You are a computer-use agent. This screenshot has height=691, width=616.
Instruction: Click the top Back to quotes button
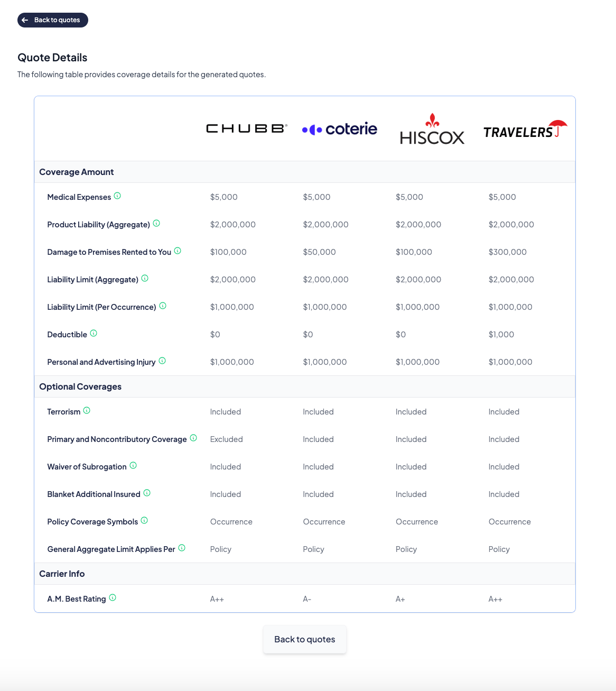53,20
